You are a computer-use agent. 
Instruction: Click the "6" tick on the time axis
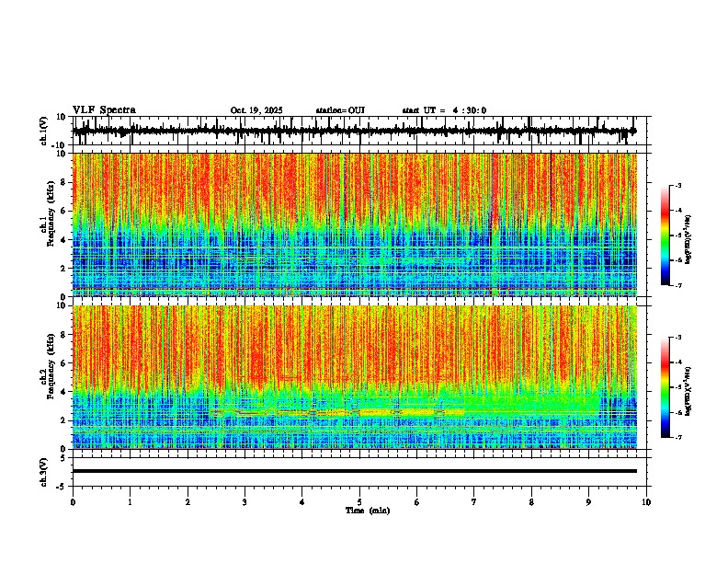417,502
